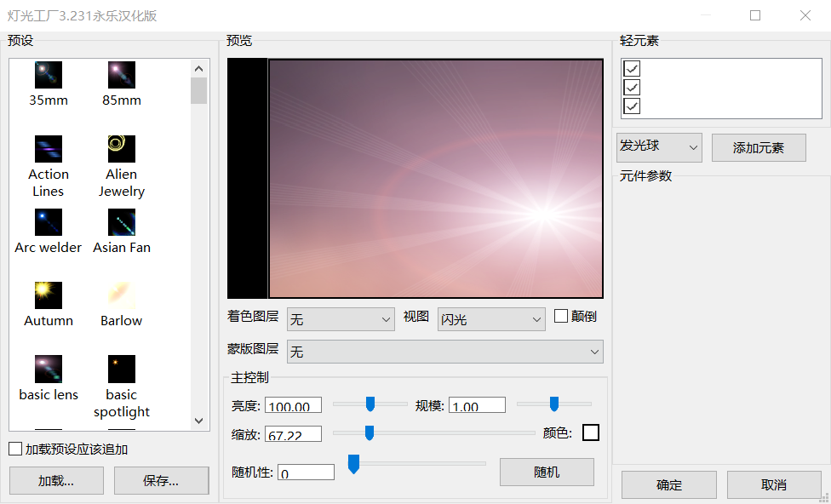Viewport: 831px width, 504px height.
Task: Click the basic spotlight preset label
Action: click(122, 404)
